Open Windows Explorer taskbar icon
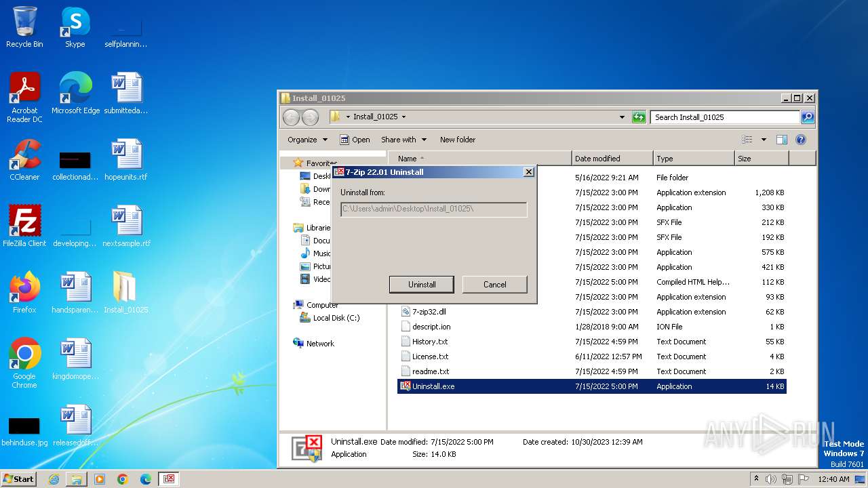Image resolution: width=868 pixels, height=488 pixels. tap(77, 479)
